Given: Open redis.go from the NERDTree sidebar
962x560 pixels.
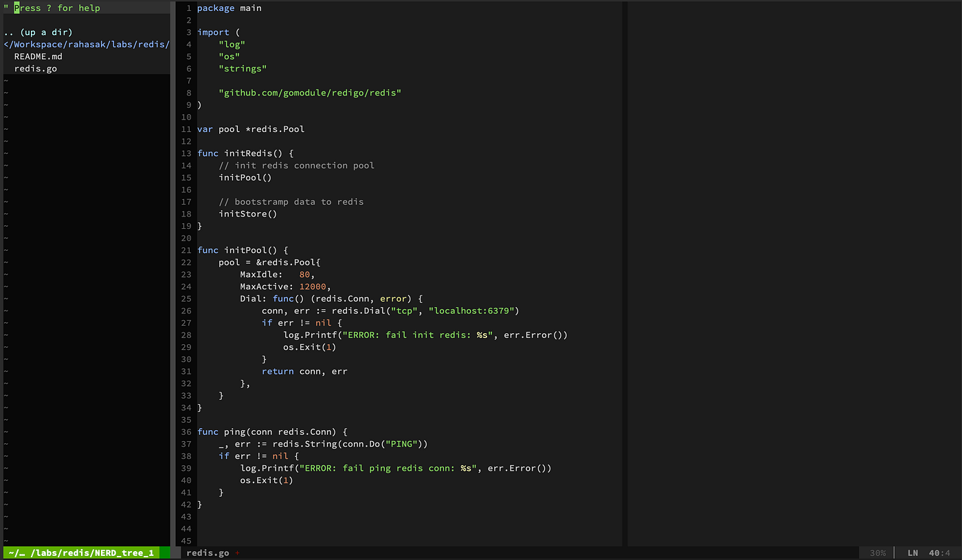Looking at the screenshot, I should click(35, 68).
